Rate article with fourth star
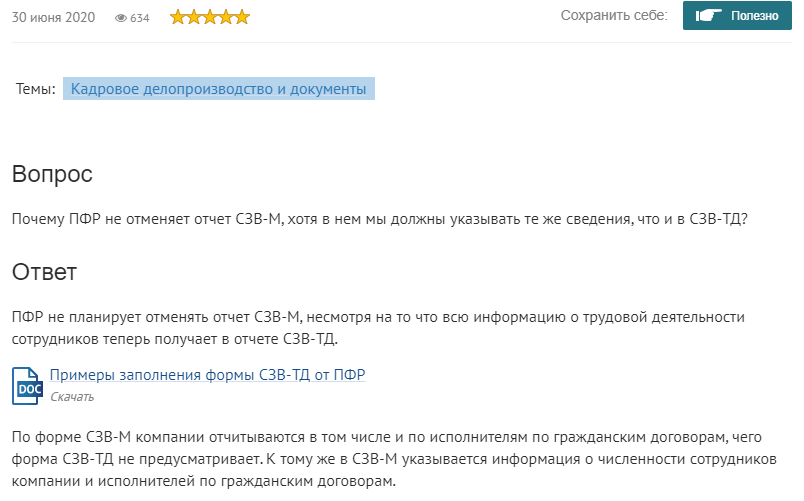Viewport: 804px width, 501px height. point(226,17)
